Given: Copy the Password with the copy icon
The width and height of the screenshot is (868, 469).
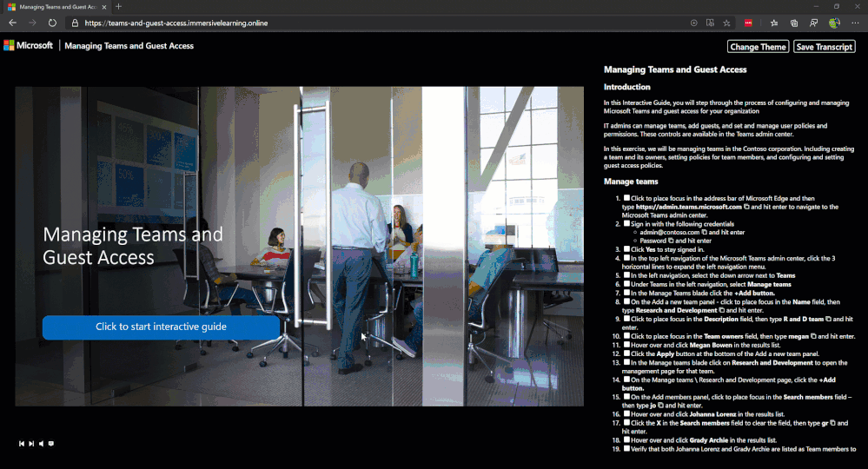Looking at the screenshot, I should pyautogui.click(x=671, y=241).
